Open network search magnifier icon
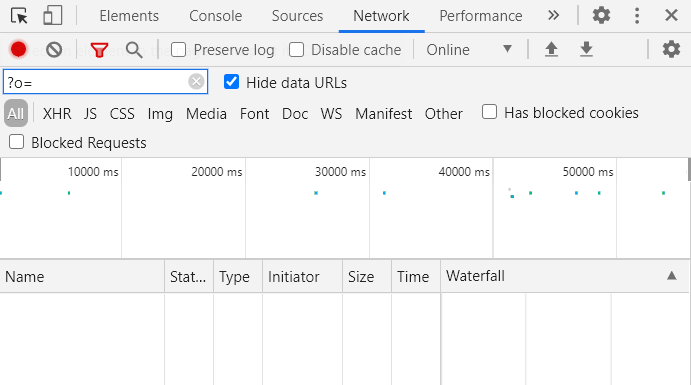 click(x=134, y=50)
